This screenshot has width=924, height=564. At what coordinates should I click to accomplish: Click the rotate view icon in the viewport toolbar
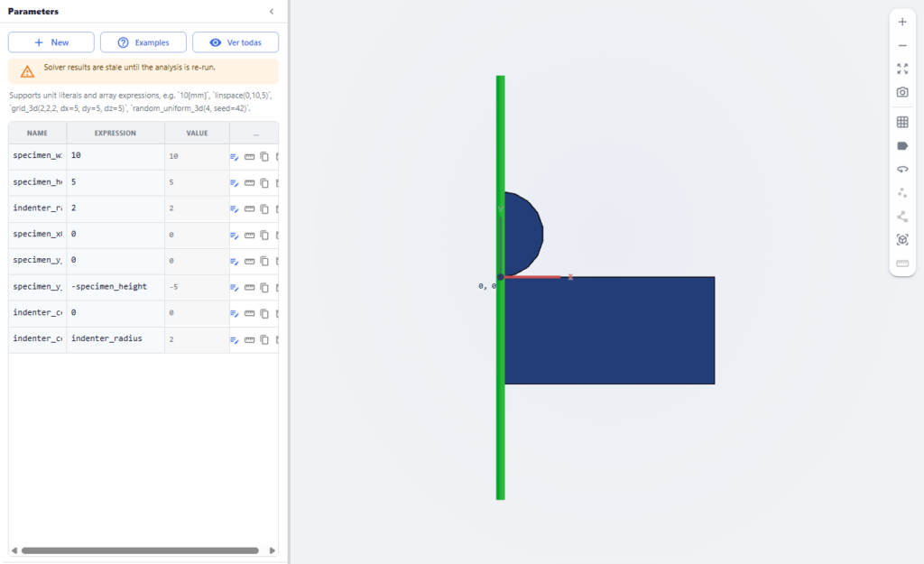(902, 169)
